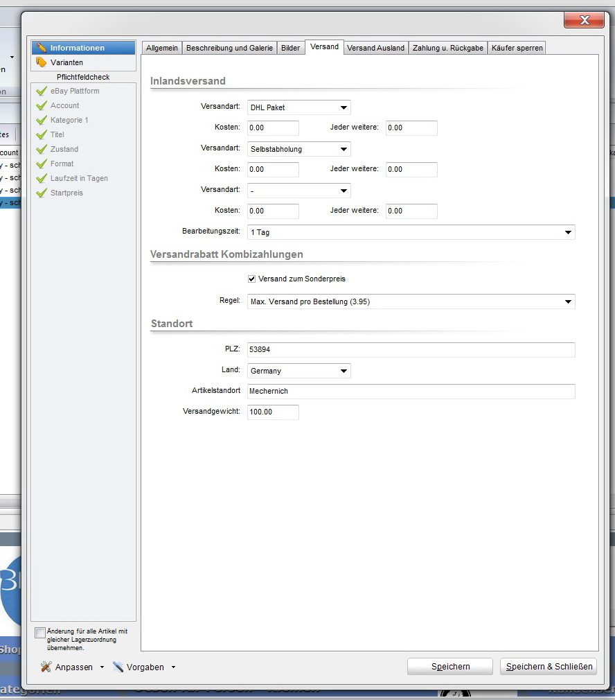Click Speichern & Schließen button
This screenshot has height=700, width=615.
pos(549,666)
